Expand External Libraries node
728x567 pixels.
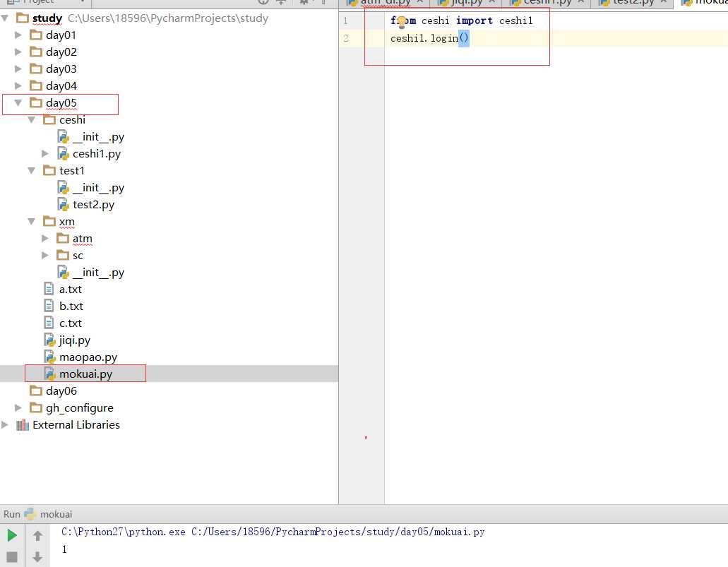[x=5, y=425]
